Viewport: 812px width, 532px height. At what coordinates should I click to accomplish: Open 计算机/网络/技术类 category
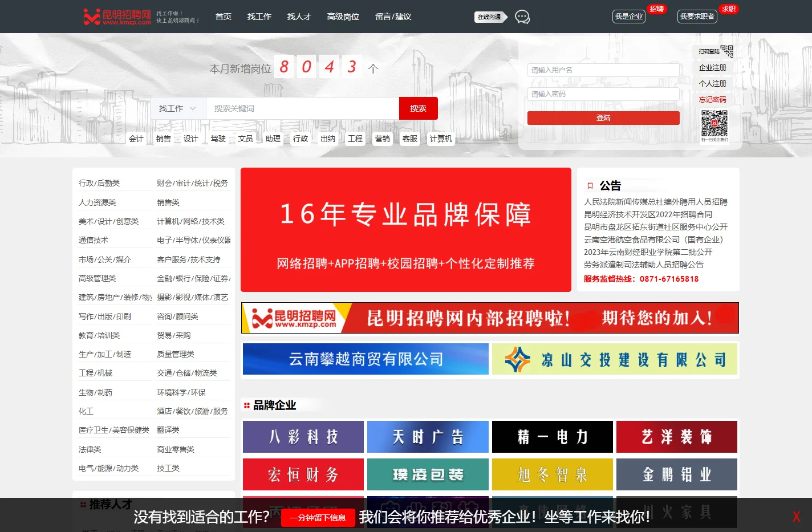[190, 221]
